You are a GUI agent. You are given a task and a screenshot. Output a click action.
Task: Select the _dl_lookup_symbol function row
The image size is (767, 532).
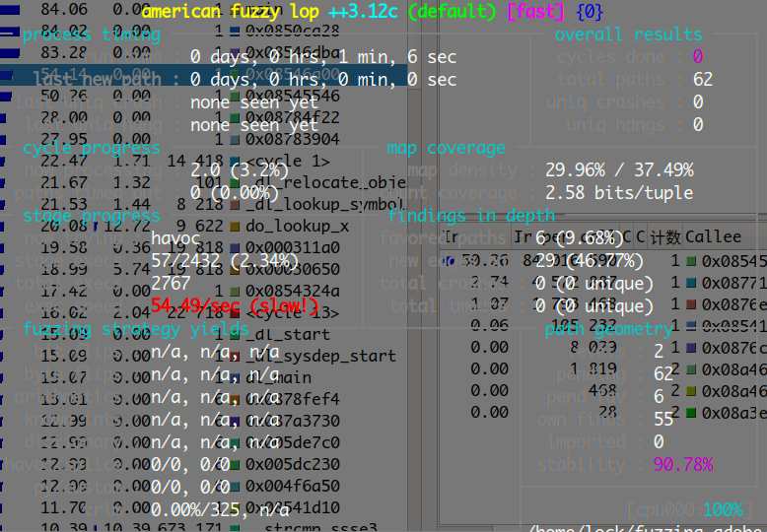[203, 204]
